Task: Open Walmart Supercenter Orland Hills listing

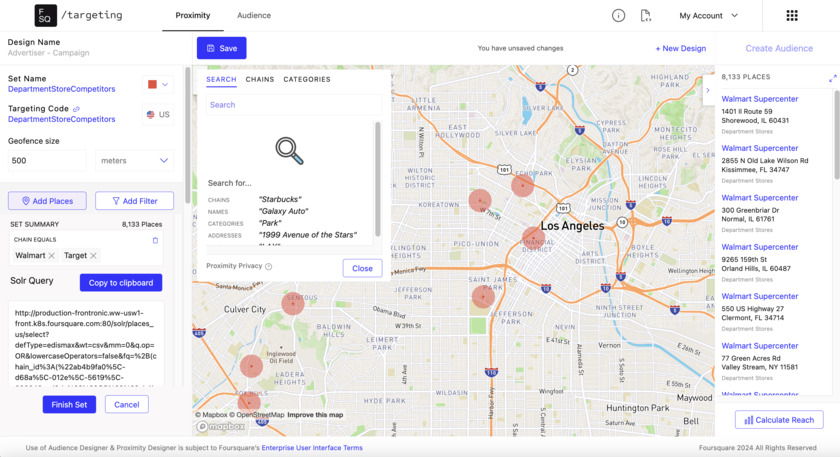Action: [x=760, y=247]
